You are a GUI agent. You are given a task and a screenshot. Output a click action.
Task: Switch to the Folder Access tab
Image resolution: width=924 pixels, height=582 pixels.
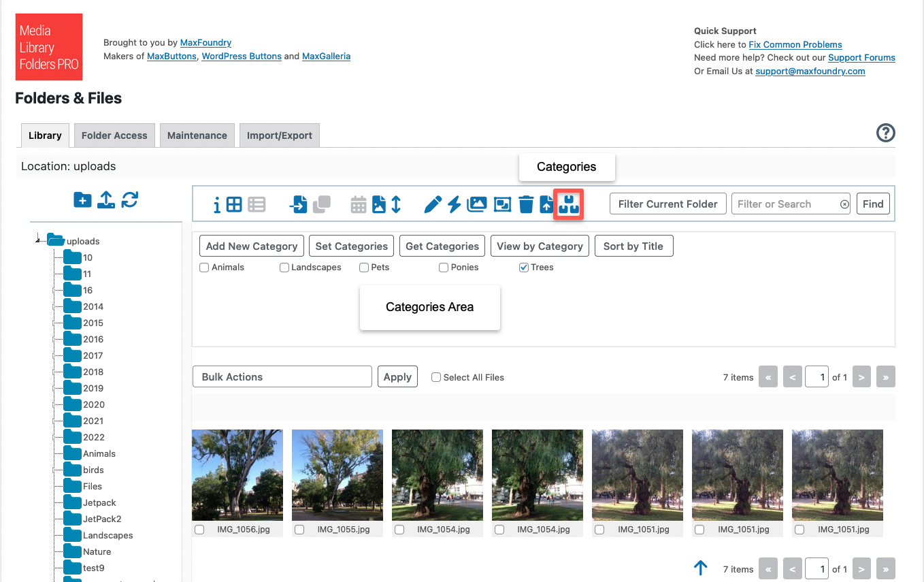pyautogui.click(x=114, y=135)
